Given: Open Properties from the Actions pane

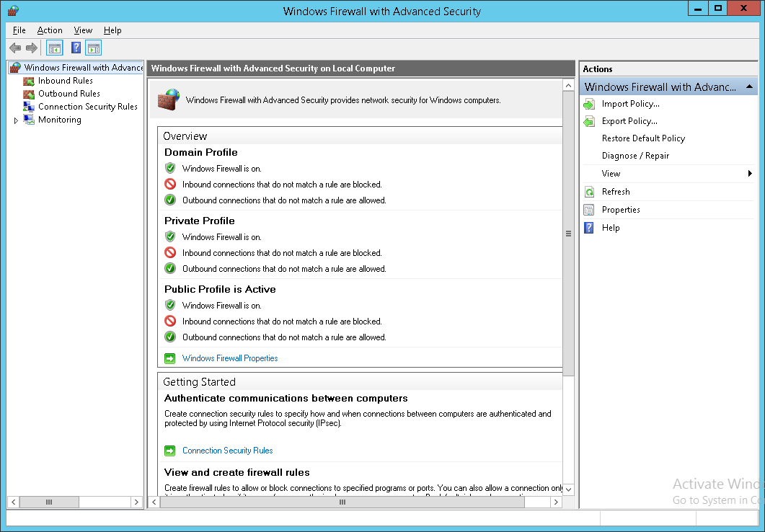Looking at the screenshot, I should pos(621,210).
